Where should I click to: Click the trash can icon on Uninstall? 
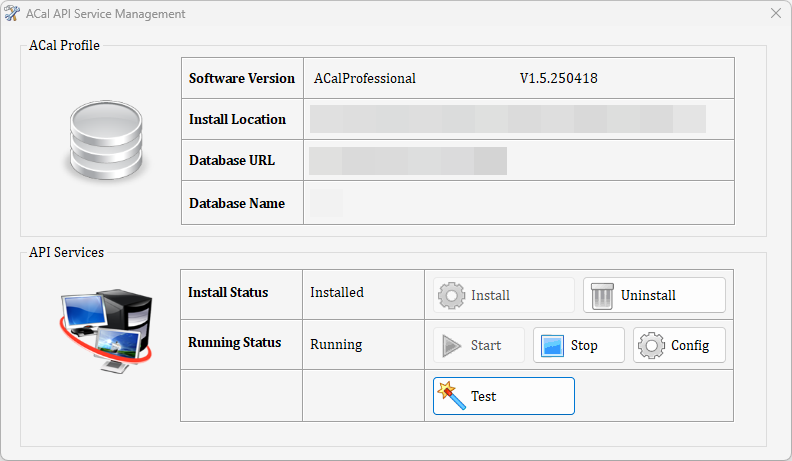click(x=602, y=295)
